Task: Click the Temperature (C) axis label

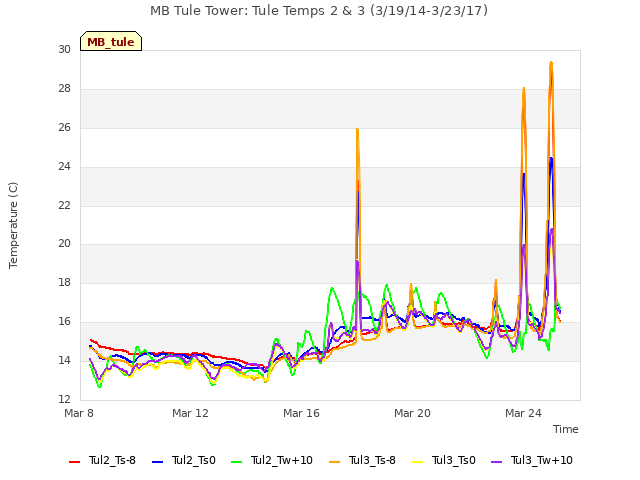Action: tap(13, 225)
